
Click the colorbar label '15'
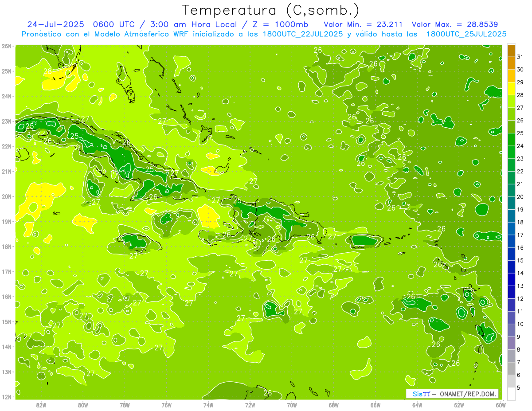520,260
